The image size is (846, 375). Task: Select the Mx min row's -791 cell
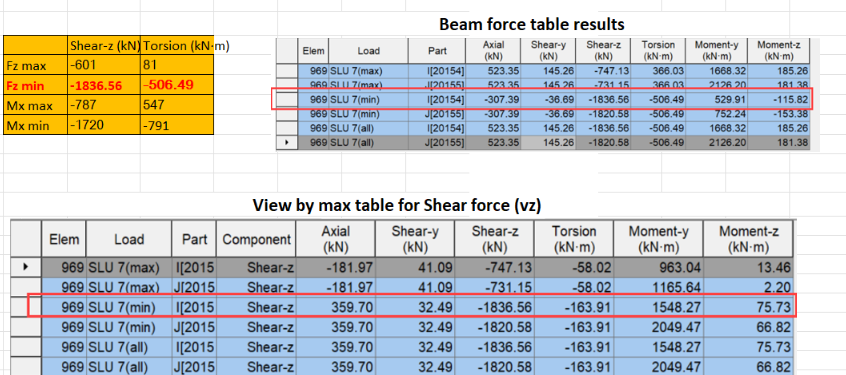[x=178, y=125]
